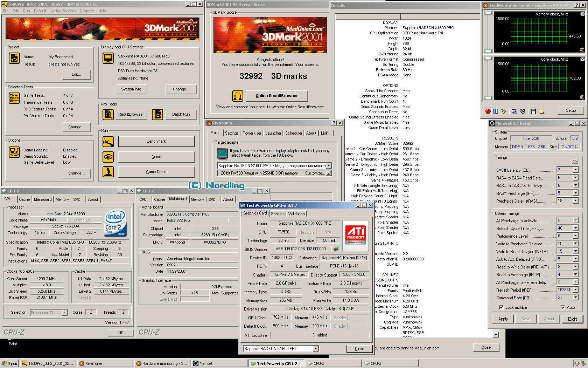Click the monitor icon in RivaTuner's Target adapter

(223, 154)
